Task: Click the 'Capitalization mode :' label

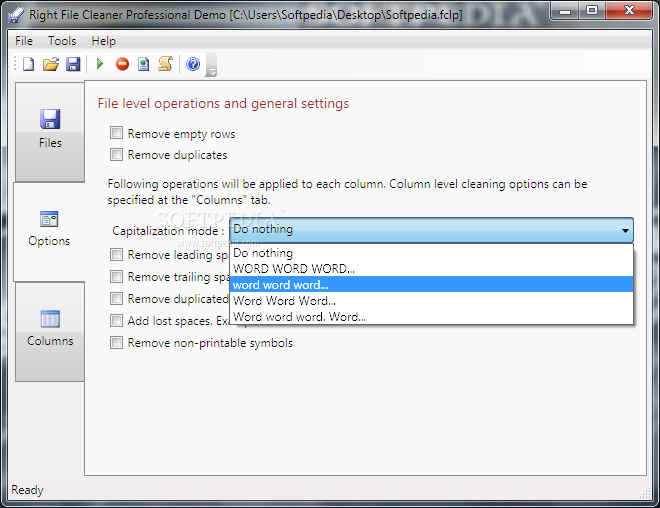Action: point(168,231)
